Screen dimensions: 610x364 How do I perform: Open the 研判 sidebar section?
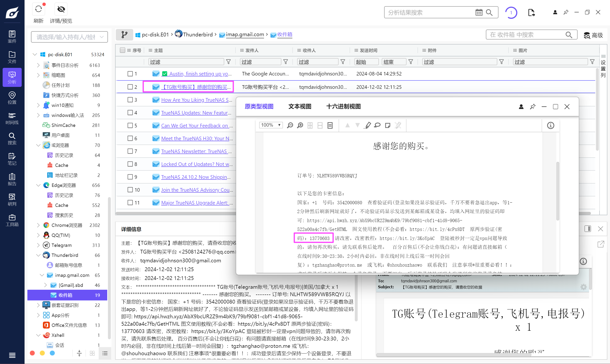click(x=12, y=200)
